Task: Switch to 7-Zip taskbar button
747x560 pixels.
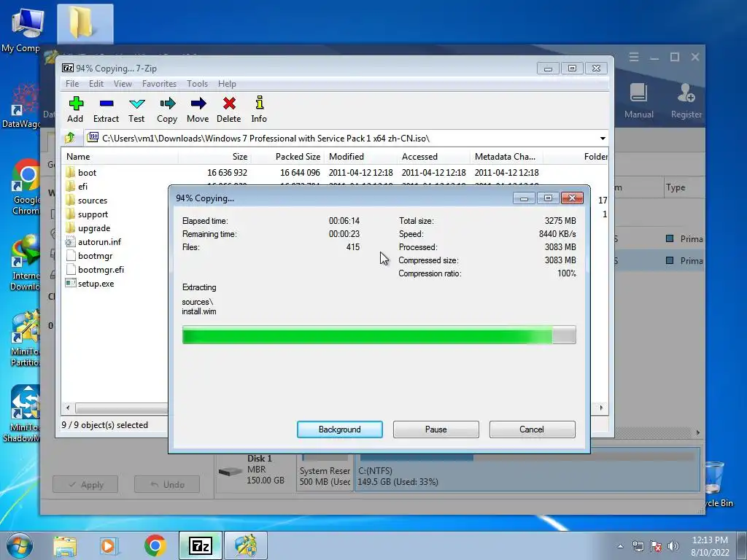Action: pyautogui.click(x=201, y=545)
